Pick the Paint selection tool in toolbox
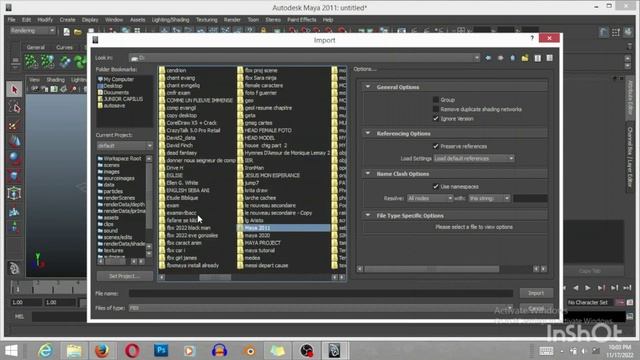640x360 pixels. point(14,125)
